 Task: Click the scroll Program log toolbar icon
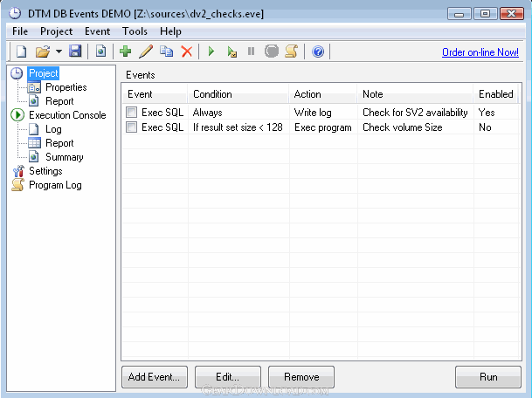click(292, 51)
